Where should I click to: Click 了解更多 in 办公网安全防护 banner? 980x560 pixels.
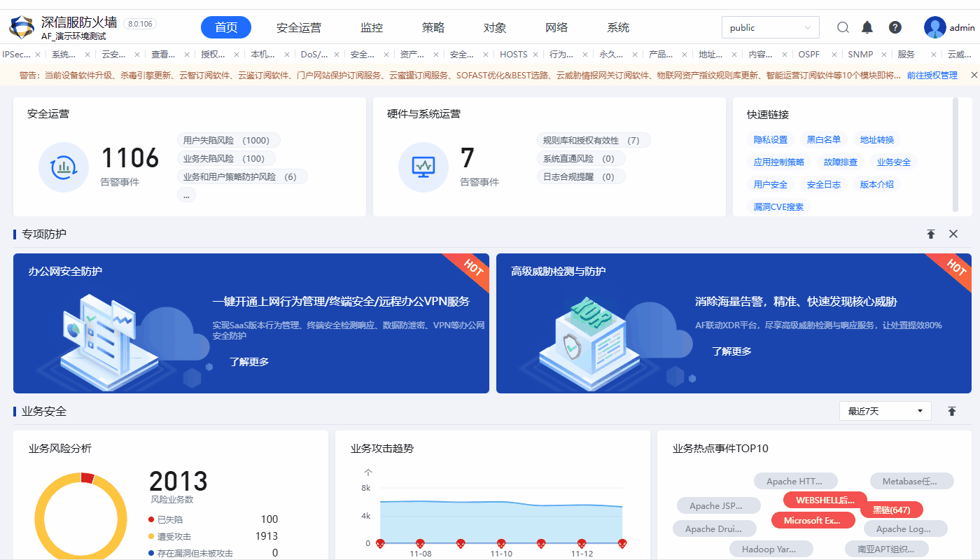point(249,362)
